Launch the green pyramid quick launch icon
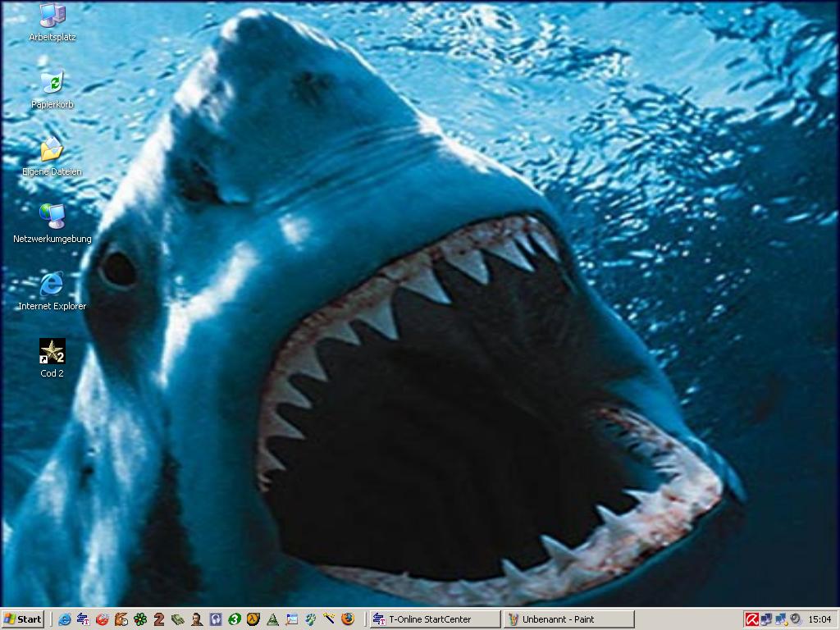The height and width of the screenshot is (630, 840). tap(272, 620)
